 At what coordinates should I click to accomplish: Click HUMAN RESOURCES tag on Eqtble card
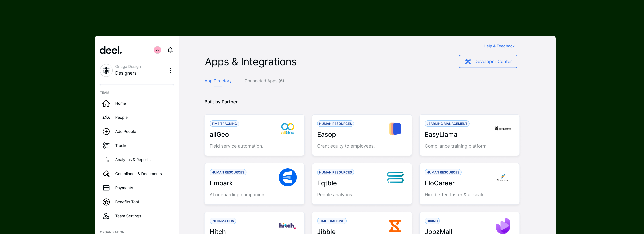coord(335,173)
